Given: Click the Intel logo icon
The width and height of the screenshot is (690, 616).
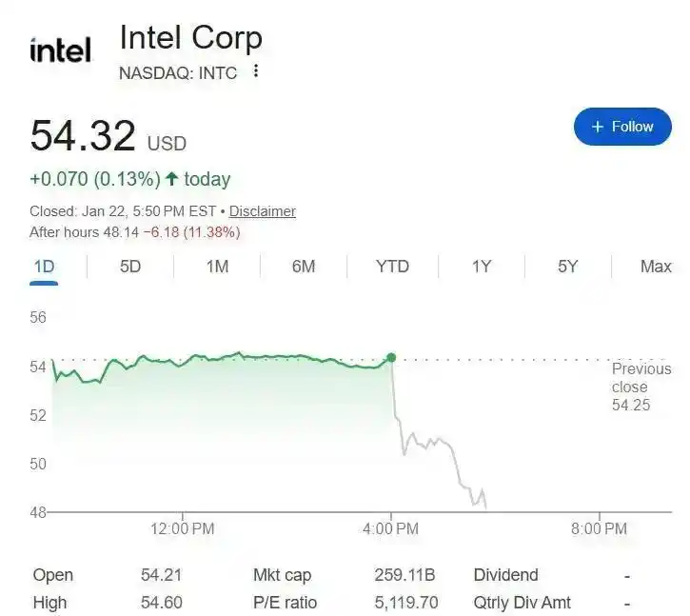Looking at the screenshot, I should (60, 50).
